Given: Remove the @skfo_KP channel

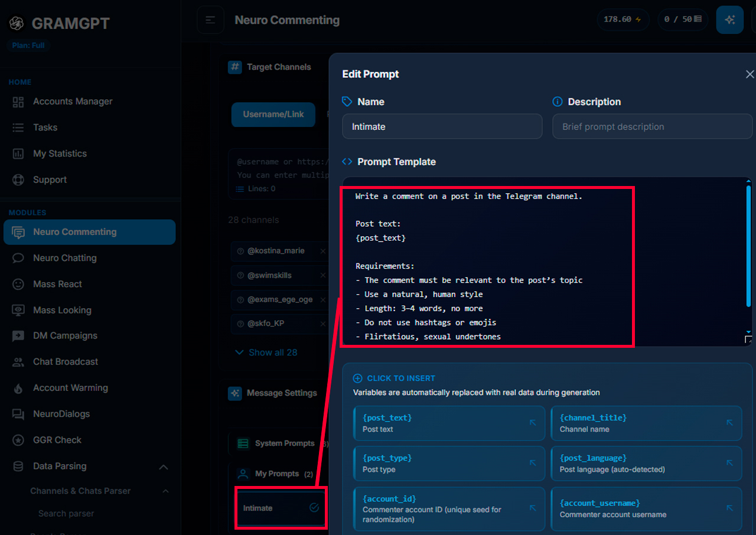Looking at the screenshot, I should pyautogui.click(x=322, y=324).
